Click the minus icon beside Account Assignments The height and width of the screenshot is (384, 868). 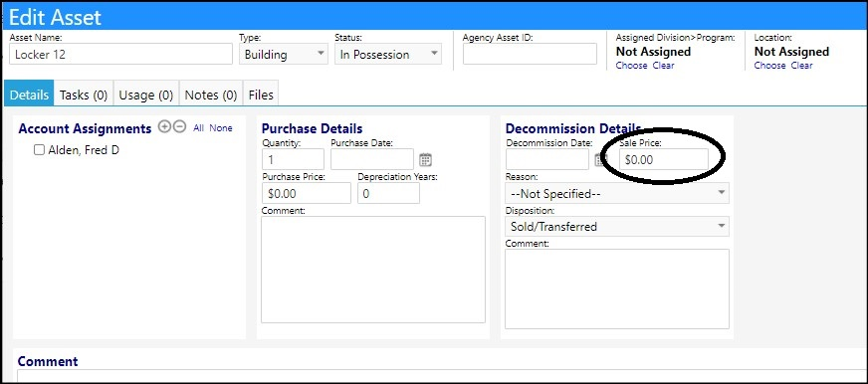[x=179, y=126]
